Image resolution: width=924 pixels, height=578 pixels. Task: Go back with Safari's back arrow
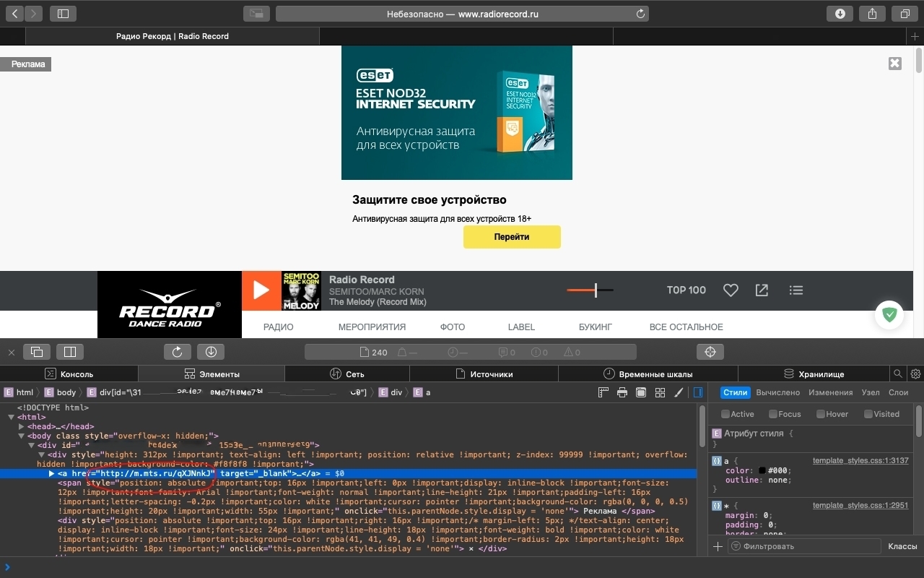pyautogui.click(x=15, y=14)
